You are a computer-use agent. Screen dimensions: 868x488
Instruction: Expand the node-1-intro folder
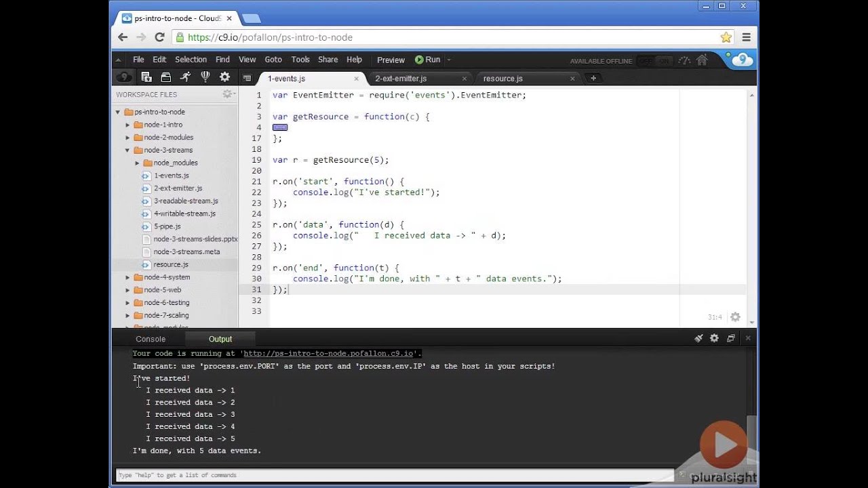(x=127, y=125)
